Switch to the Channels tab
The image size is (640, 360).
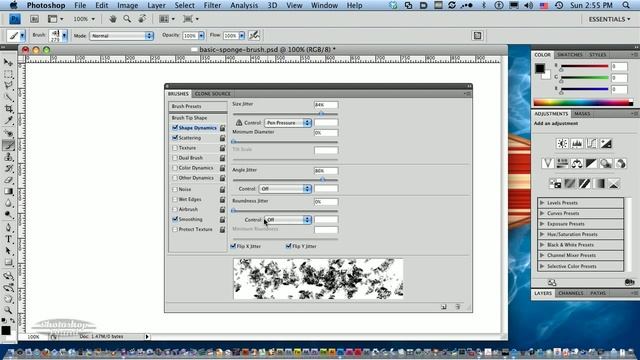[571, 293]
